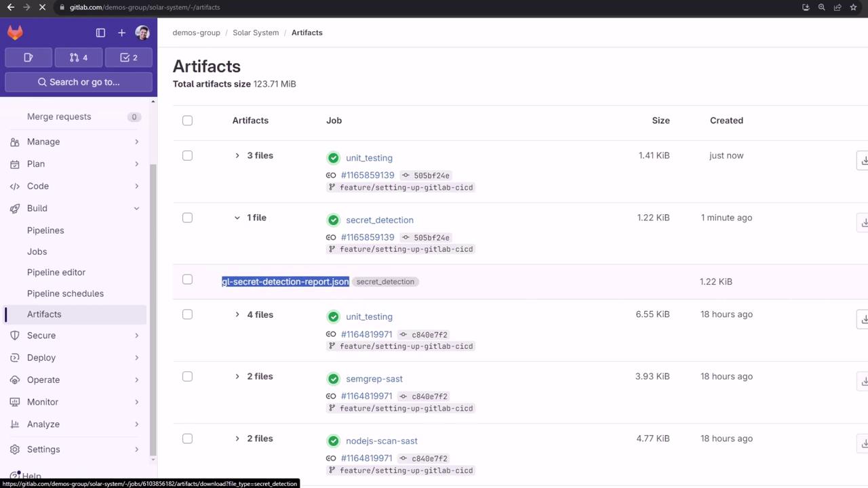Open the user avatar menu
868x488 pixels.
tap(142, 33)
